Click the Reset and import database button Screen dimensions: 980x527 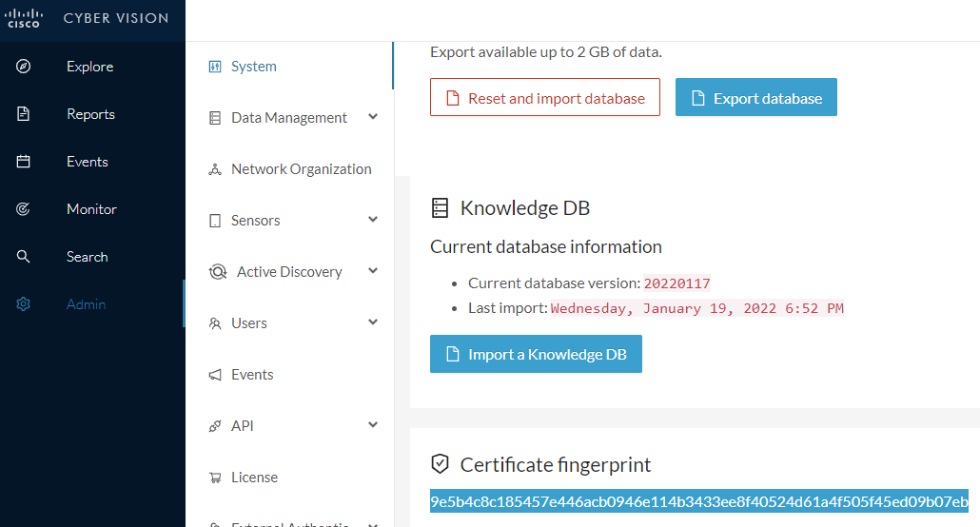pyautogui.click(x=545, y=97)
